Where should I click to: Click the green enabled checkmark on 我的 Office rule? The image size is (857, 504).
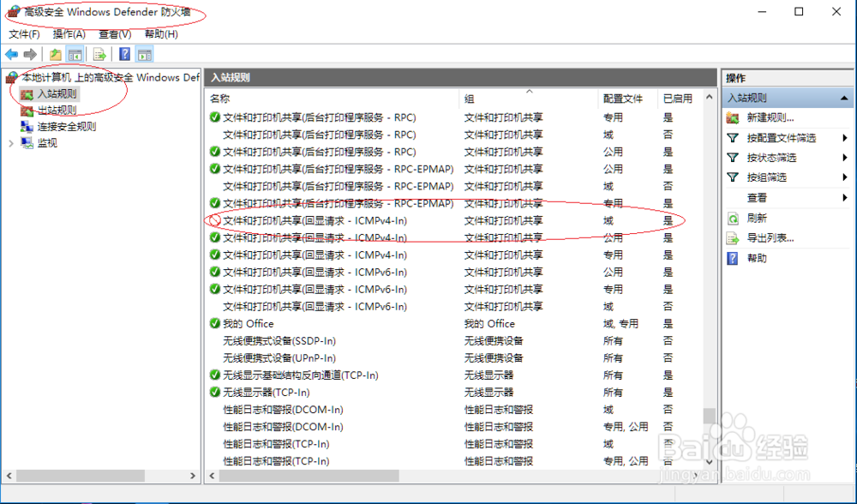tap(214, 323)
